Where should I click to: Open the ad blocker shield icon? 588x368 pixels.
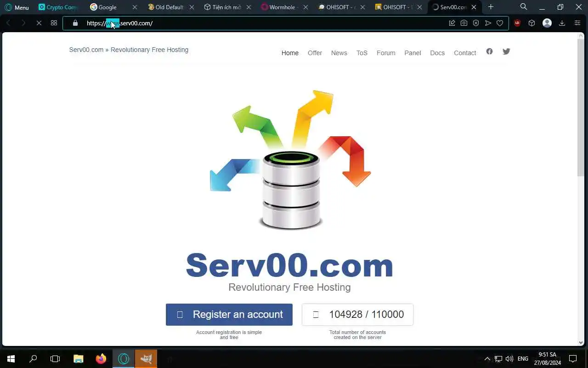click(x=476, y=23)
